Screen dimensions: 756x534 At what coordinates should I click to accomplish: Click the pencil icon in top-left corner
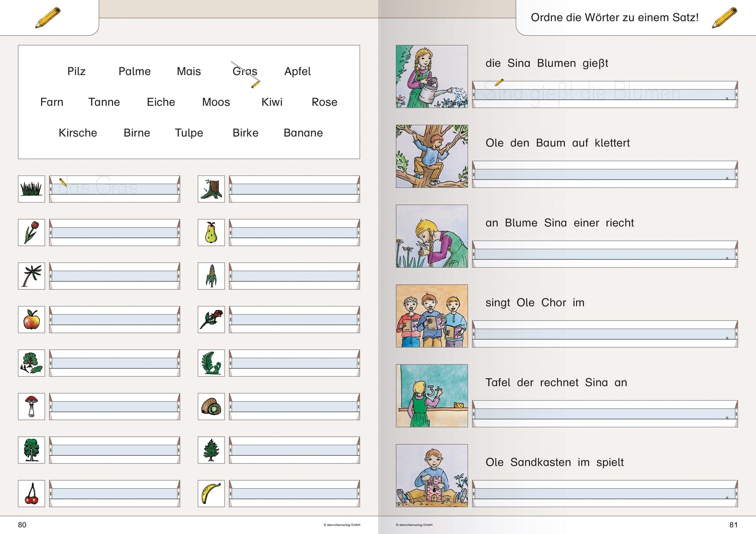point(48,18)
